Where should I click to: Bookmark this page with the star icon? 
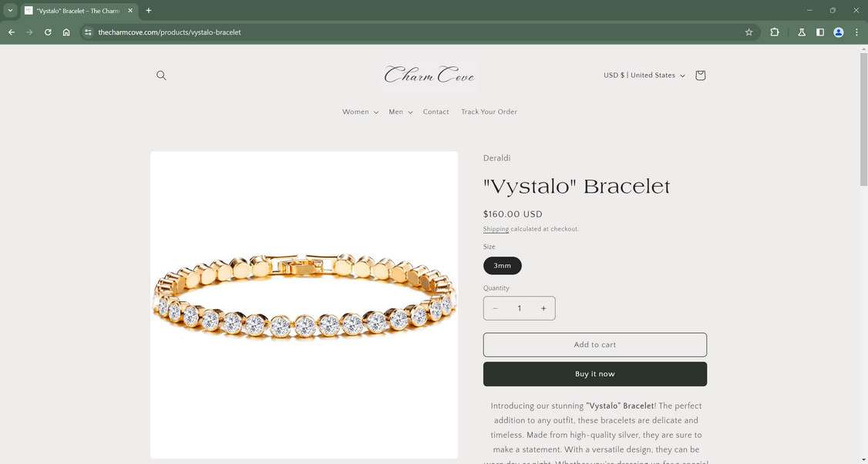coord(749,32)
